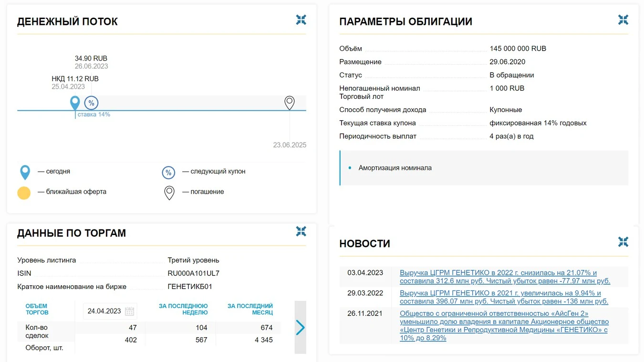Click the ЗА ПОСЛЕДНИЙ МЕСЯЦ column header
644x362 pixels.
pyautogui.click(x=250, y=309)
